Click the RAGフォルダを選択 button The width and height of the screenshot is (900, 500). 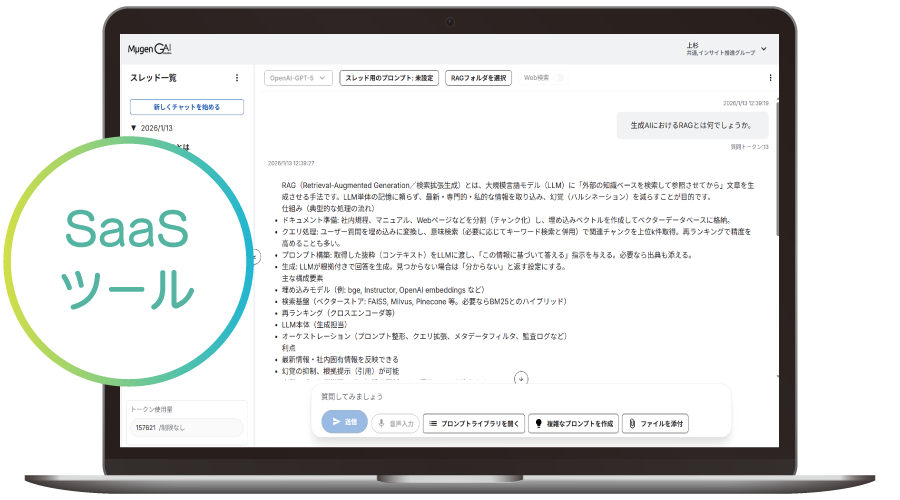pyautogui.click(x=478, y=77)
